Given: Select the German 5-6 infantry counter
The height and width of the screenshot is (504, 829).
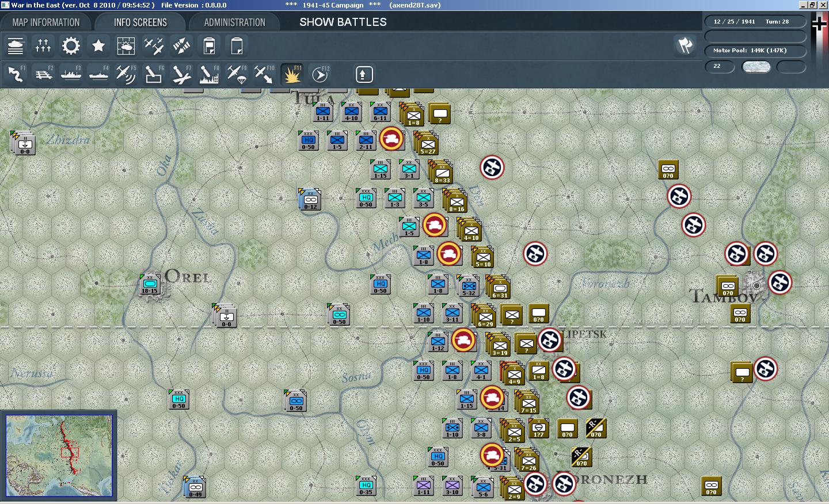Looking at the screenshot, I should [483, 487].
